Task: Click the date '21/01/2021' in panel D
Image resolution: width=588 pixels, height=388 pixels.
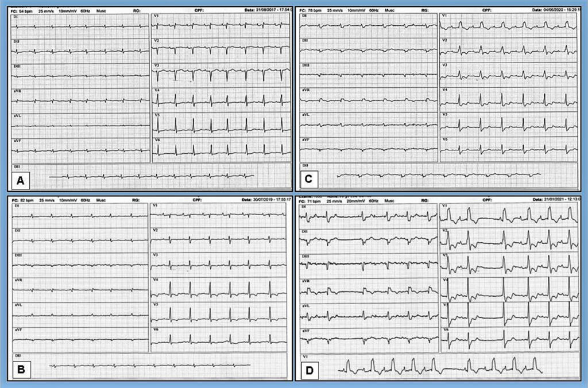Action: 554,199
